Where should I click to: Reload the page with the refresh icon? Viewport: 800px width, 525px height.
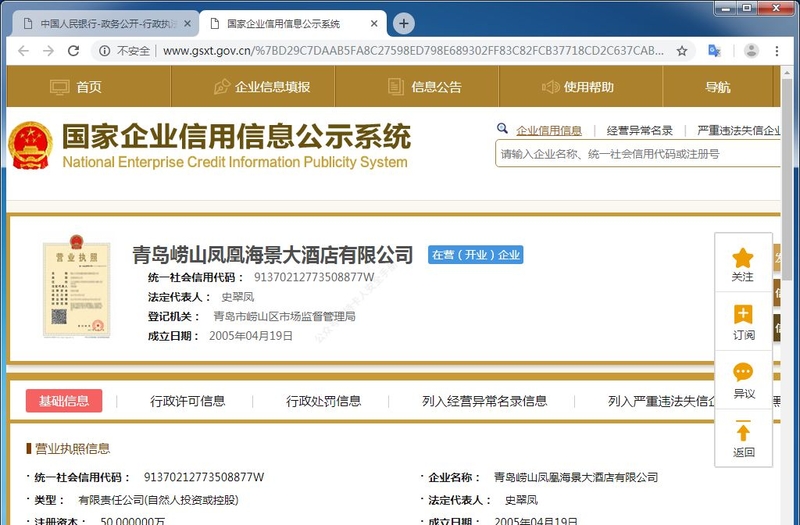73,51
